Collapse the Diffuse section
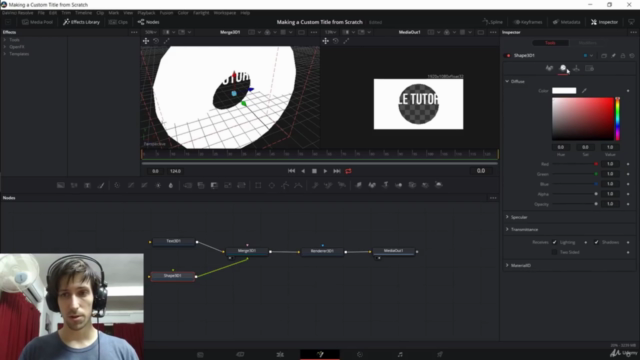640x360 pixels. point(507,81)
